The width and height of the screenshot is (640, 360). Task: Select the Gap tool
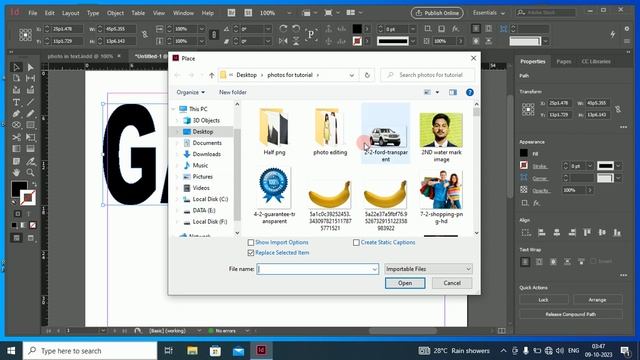tap(31, 78)
